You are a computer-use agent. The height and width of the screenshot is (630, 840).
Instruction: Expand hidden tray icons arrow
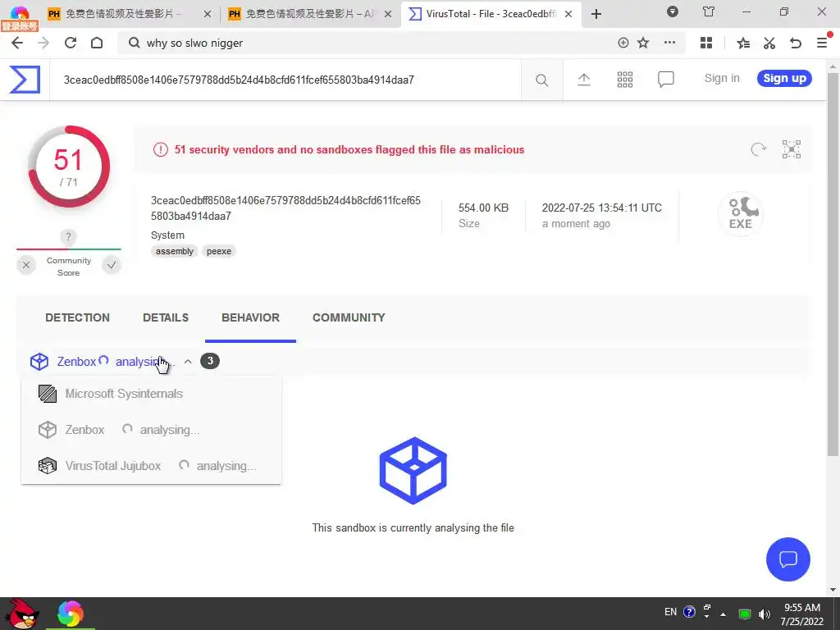coord(723,614)
